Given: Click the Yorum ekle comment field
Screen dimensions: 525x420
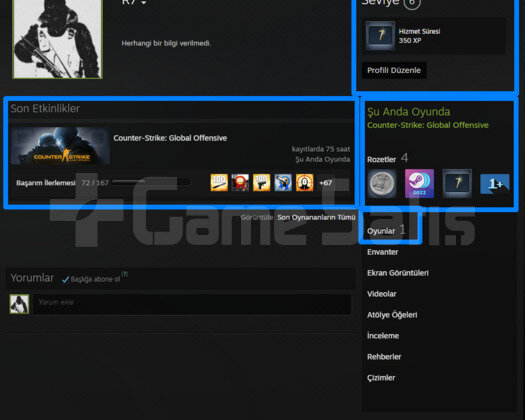Looking at the screenshot, I should [192, 304].
